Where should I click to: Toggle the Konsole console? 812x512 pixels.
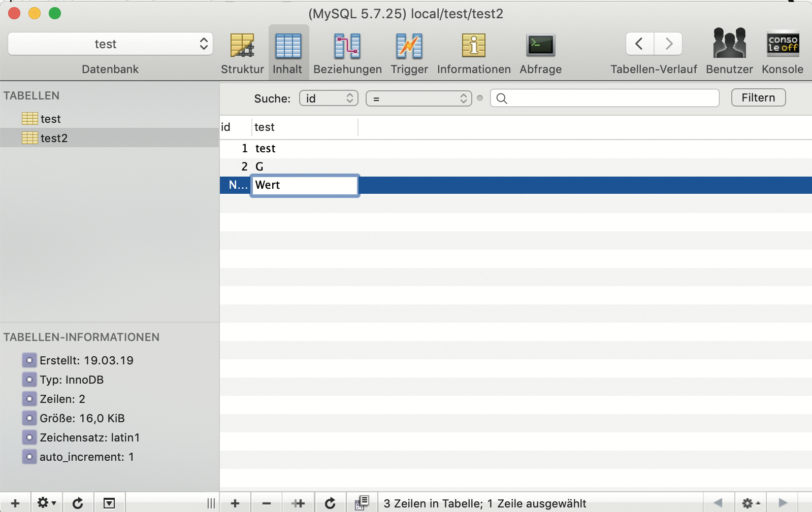pyautogui.click(x=782, y=53)
